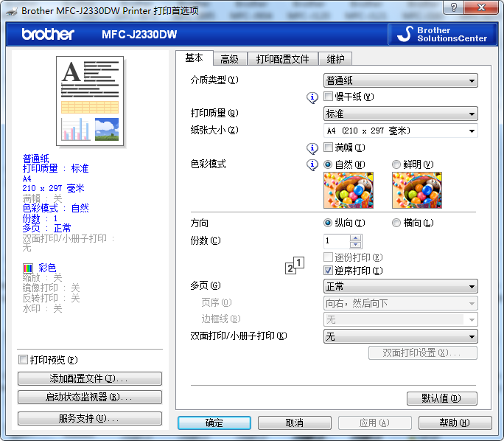Uncheck the 逆序打印 checkbox
The height and width of the screenshot is (441, 504).
328,270
